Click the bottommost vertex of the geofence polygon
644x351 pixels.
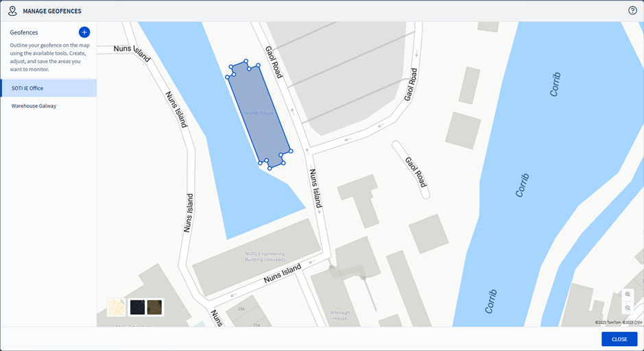[270, 169]
